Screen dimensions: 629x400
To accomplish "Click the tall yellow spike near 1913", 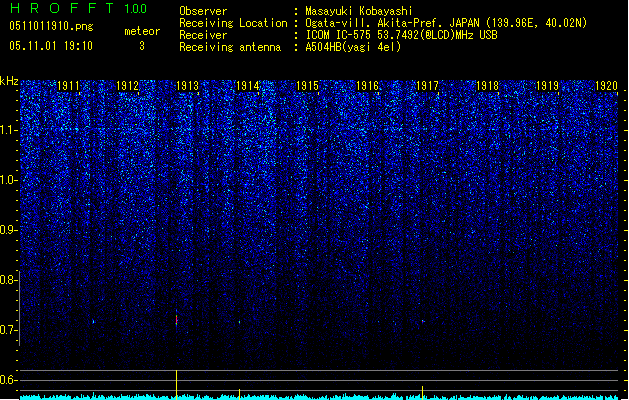I will pyautogui.click(x=177, y=384).
